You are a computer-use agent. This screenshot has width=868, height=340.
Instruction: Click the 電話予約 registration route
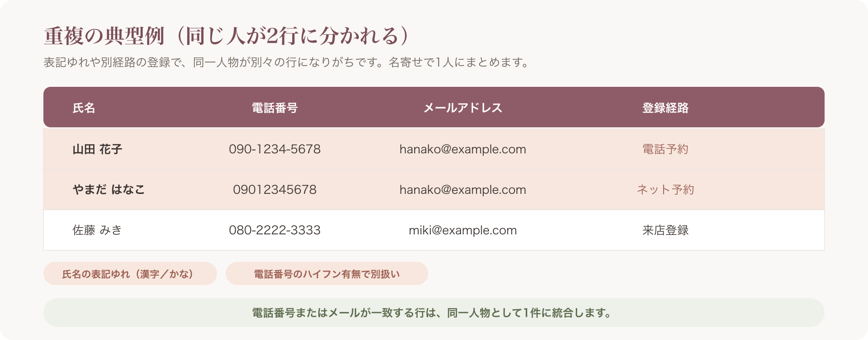[665, 150]
